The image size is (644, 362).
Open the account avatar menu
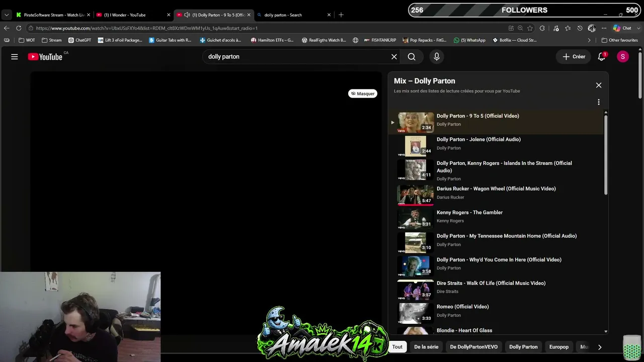click(623, 57)
